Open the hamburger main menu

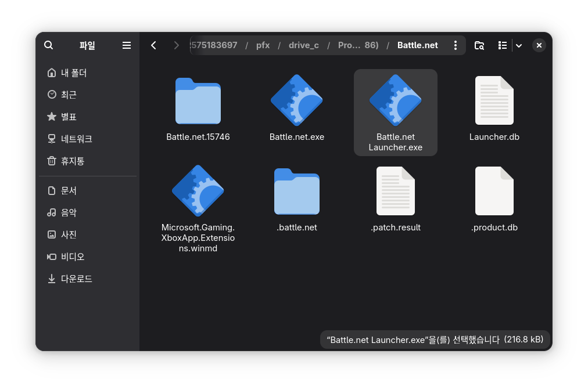click(126, 45)
